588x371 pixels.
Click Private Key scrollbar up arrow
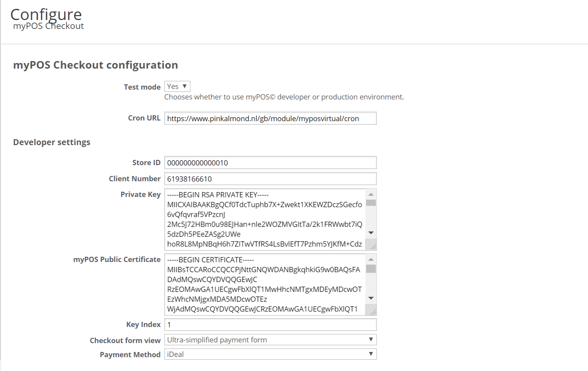(x=371, y=194)
